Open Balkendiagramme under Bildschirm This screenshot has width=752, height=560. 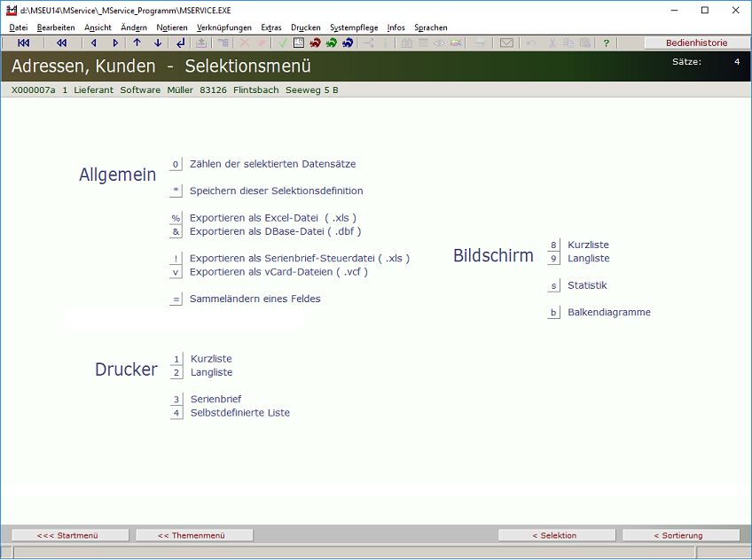[608, 313]
